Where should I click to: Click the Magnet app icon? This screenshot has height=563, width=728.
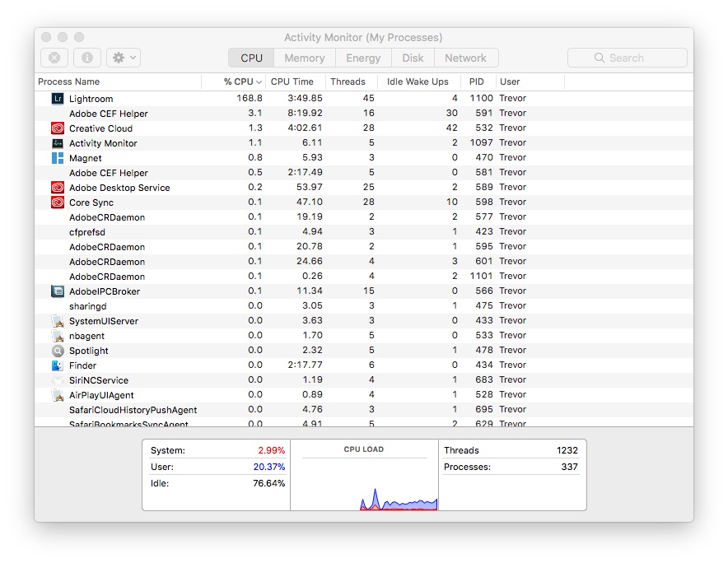58,158
